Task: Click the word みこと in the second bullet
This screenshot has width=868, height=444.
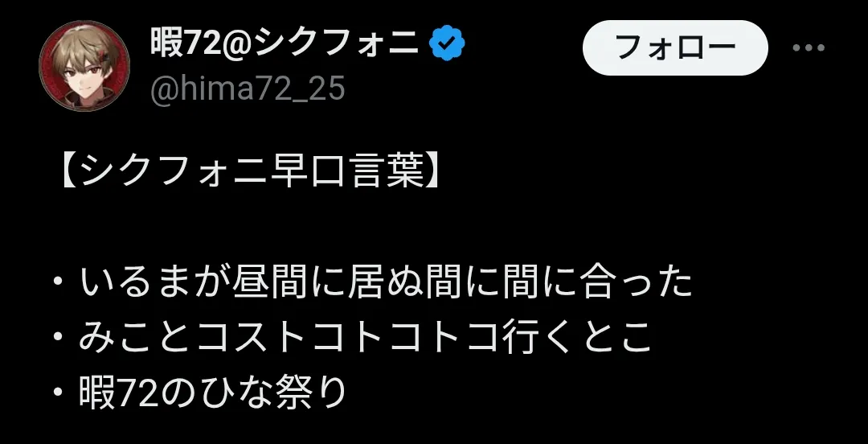Action: (136, 336)
